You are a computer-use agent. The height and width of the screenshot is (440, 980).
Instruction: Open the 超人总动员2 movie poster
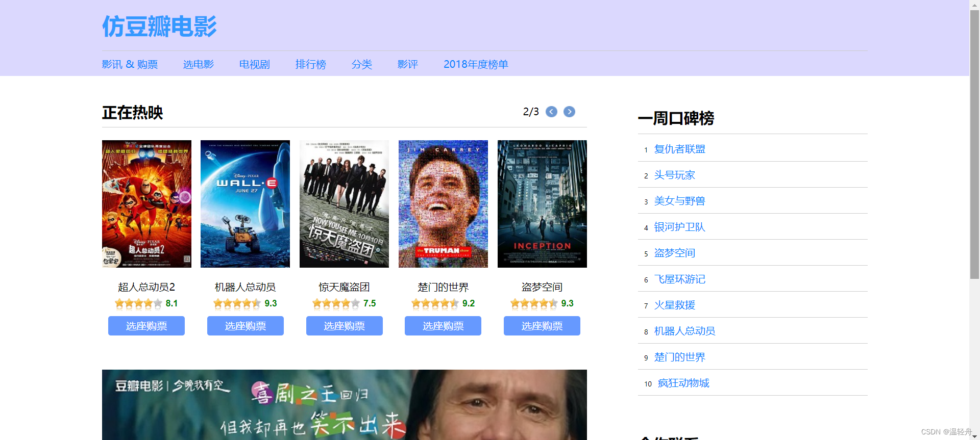point(146,204)
